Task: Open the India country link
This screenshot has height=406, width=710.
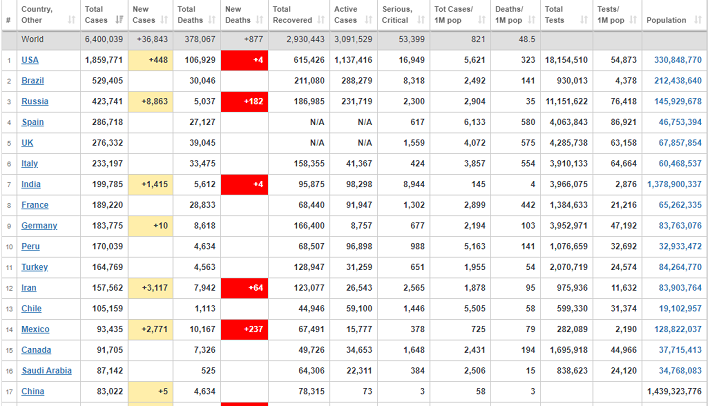Action: pos(31,184)
